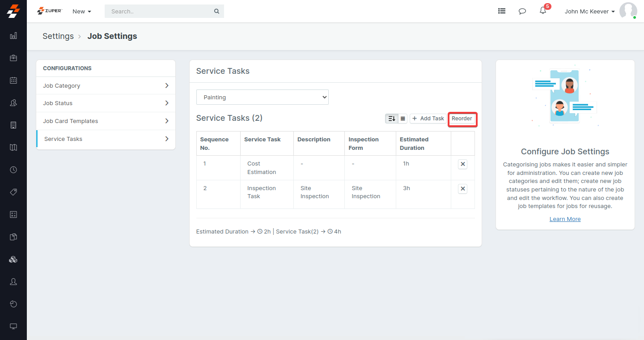Image resolution: width=644 pixels, height=340 pixels.
Task: Select Job Card Templates configuration
Action: 106,121
